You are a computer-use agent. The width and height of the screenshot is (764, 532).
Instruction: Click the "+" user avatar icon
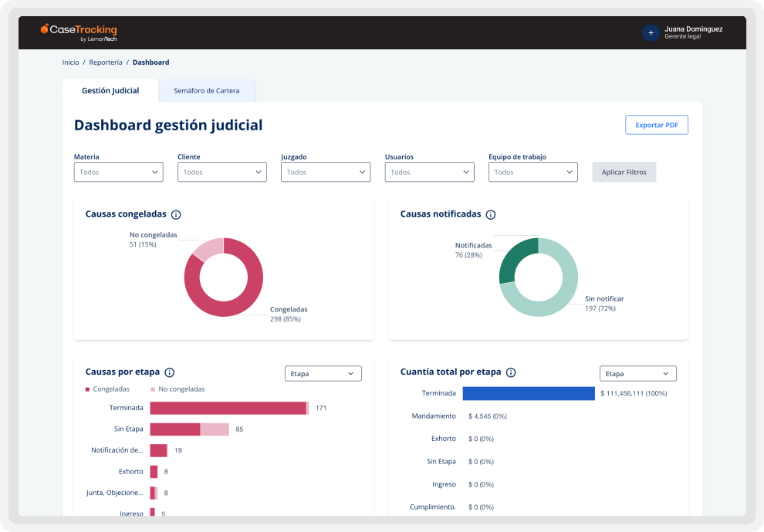tap(650, 32)
